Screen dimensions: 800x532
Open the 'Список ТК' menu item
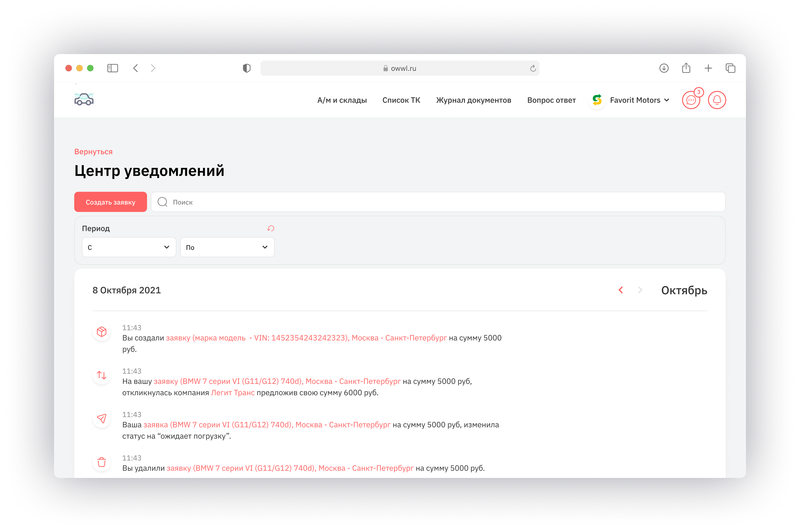tap(401, 100)
